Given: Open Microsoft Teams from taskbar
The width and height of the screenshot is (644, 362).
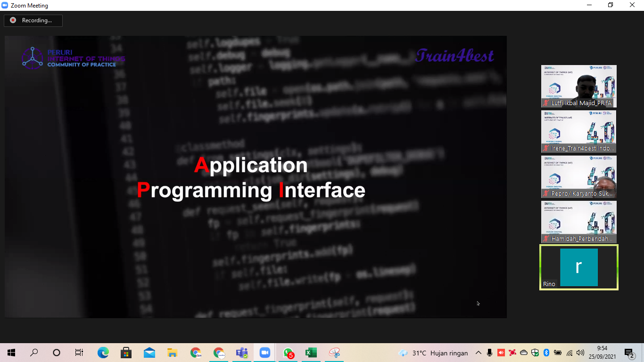Looking at the screenshot, I should tap(242, 353).
